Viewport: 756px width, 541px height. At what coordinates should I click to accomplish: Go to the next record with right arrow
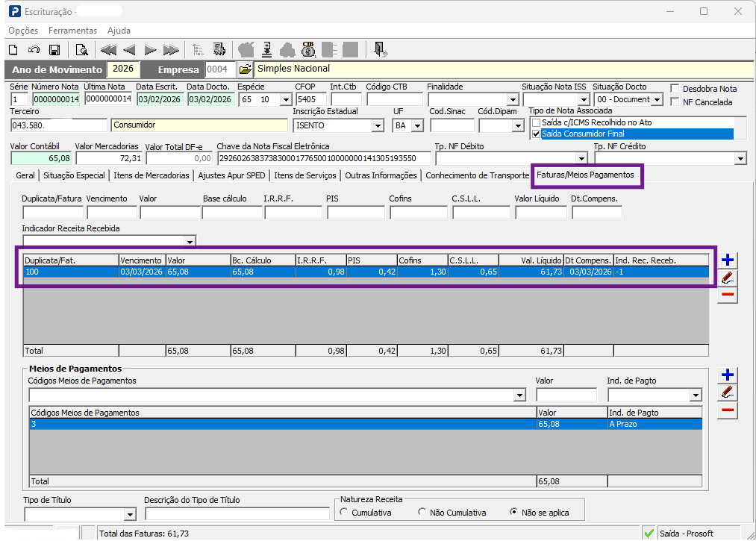[150, 50]
